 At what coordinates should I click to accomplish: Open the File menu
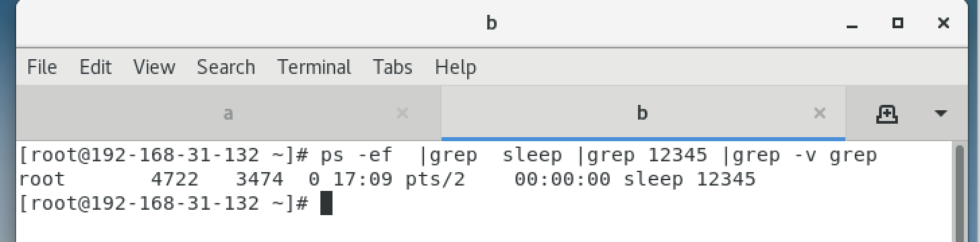[42, 67]
